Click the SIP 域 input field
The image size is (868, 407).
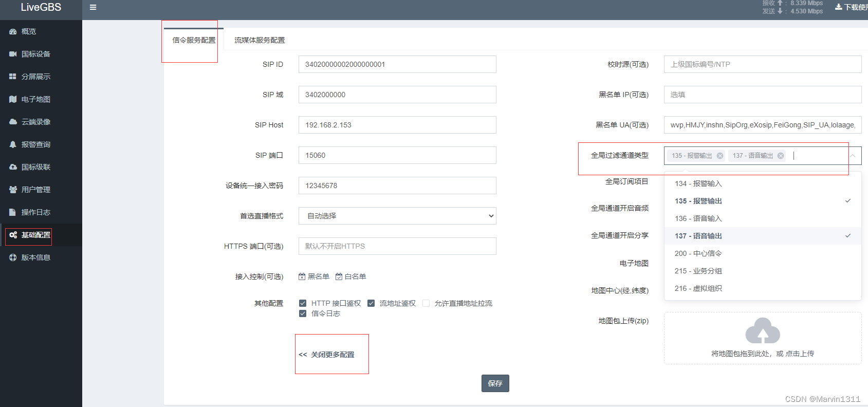(397, 95)
